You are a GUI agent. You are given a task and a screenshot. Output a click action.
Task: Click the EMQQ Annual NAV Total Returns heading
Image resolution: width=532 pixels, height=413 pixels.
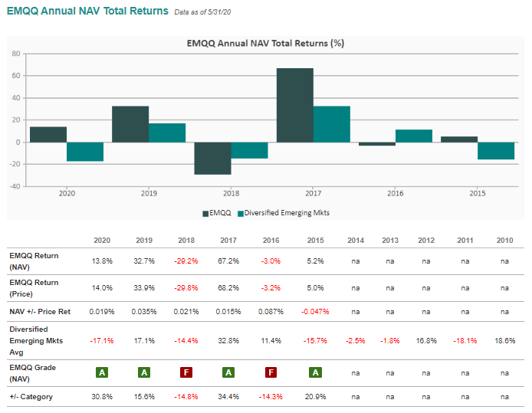(x=87, y=11)
